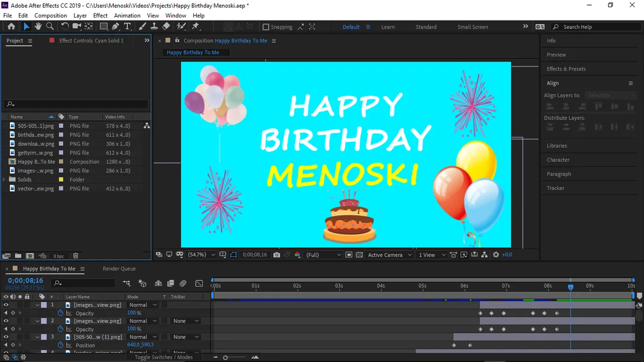Screen dimensions: 644x362
Task: Toggle Frame Blending enable switch in timeline
Action: point(171,284)
